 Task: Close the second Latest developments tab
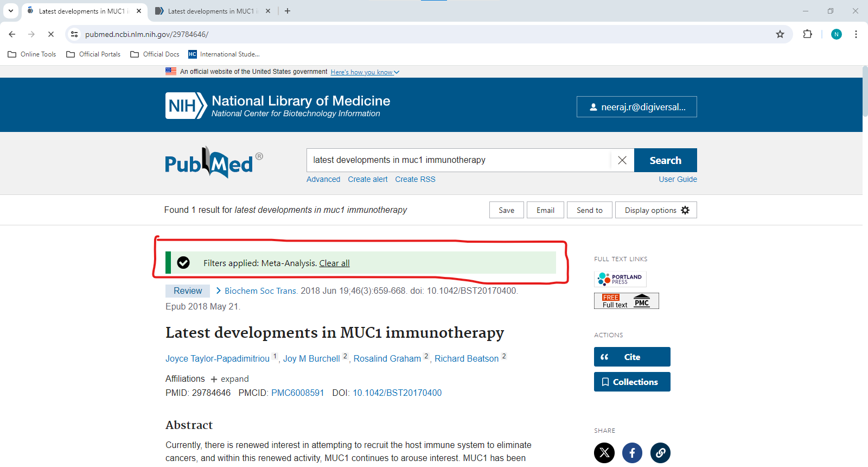[268, 11]
